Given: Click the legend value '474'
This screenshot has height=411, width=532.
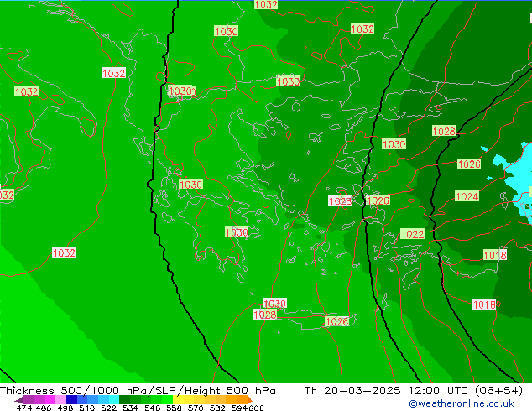Looking at the screenshot, I should [24, 408].
